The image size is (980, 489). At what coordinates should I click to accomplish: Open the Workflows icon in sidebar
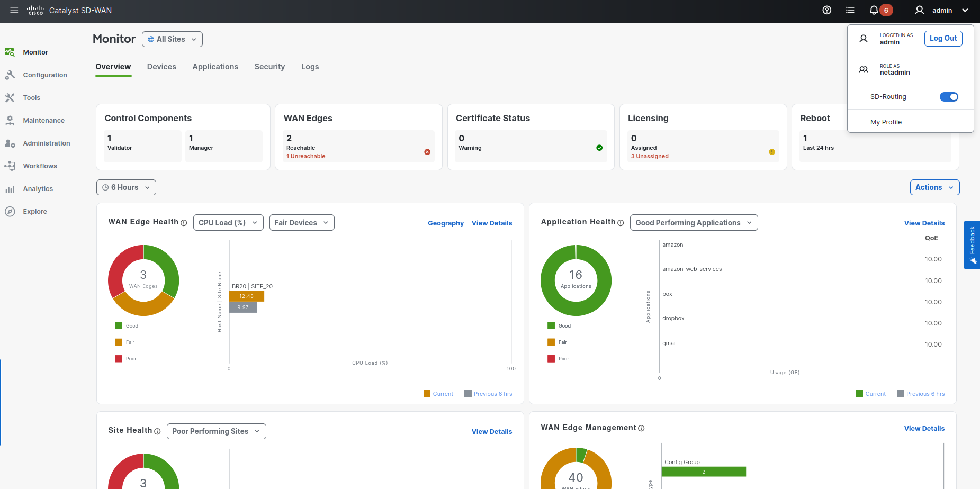coord(10,166)
